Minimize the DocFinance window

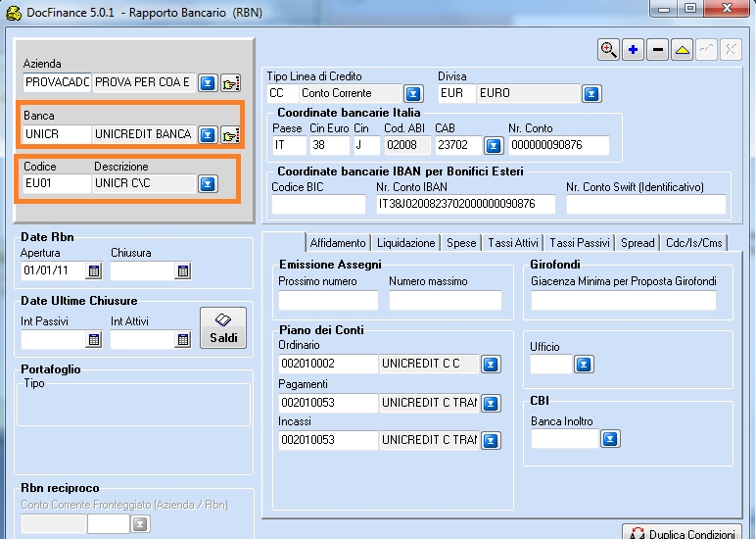(x=663, y=8)
